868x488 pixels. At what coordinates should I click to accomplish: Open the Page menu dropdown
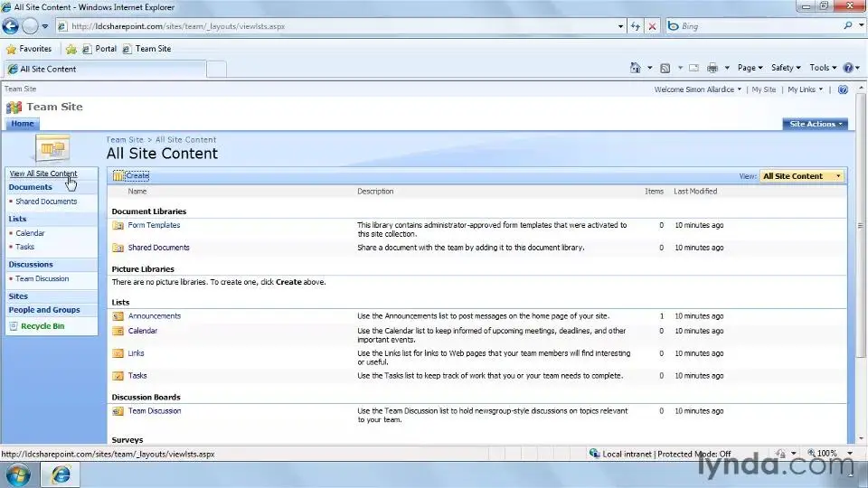750,68
